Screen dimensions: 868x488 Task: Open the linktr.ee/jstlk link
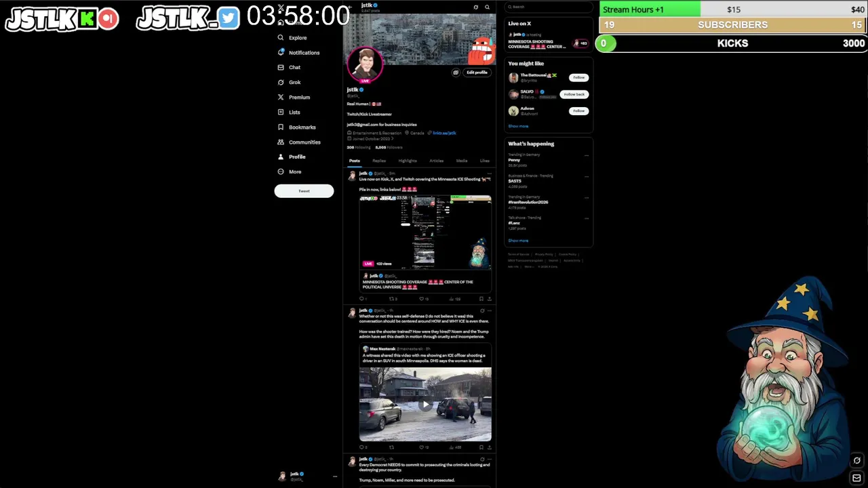[444, 133]
